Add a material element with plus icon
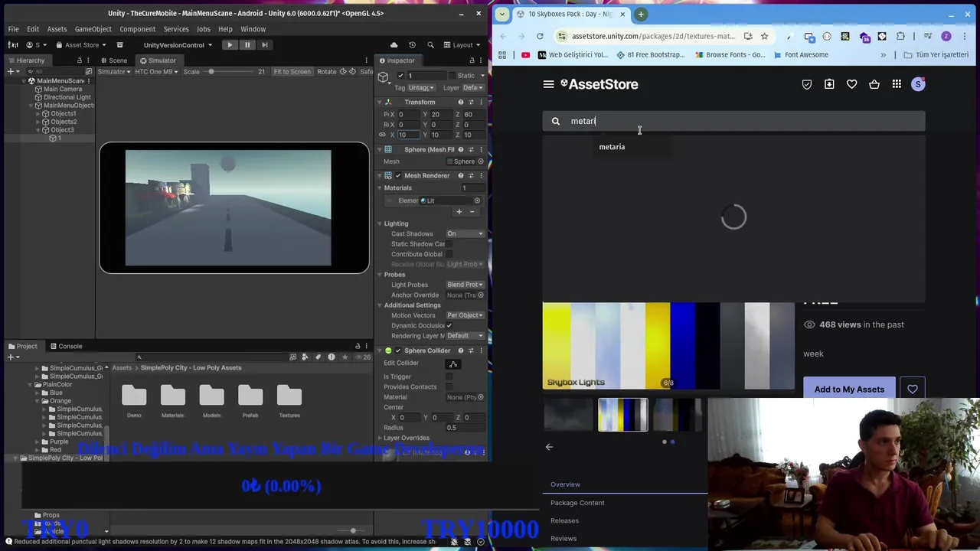This screenshot has height=551, width=980. coord(459,212)
